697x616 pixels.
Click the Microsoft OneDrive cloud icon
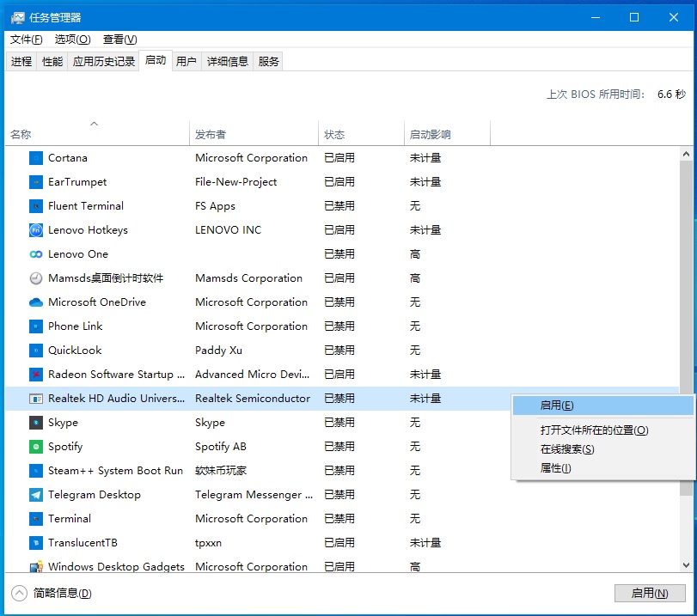click(x=36, y=302)
